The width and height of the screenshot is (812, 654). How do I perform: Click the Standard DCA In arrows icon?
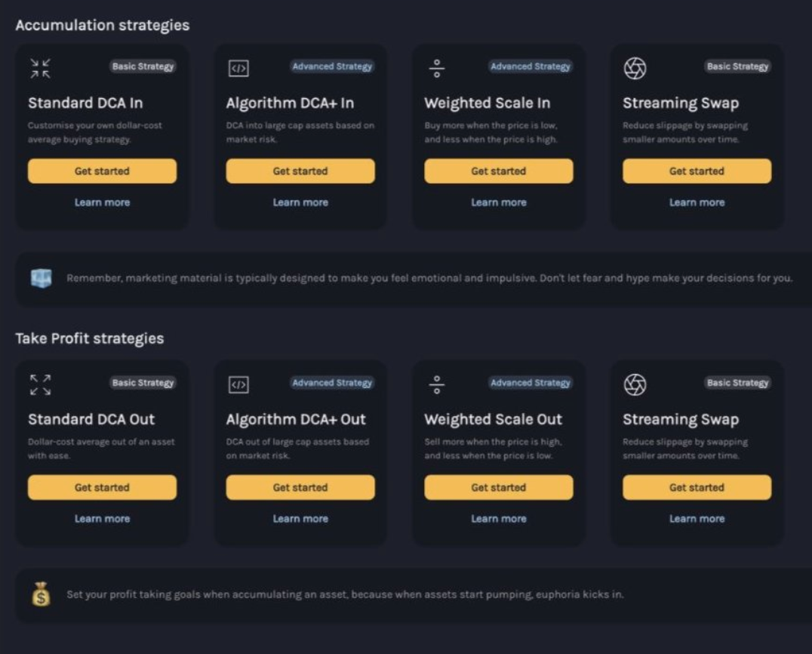pyautogui.click(x=40, y=69)
